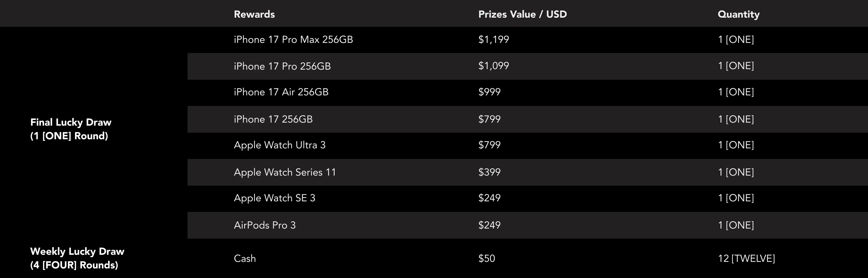Click the Rewards column header
The width and height of the screenshot is (868, 278).
coord(254,14)
